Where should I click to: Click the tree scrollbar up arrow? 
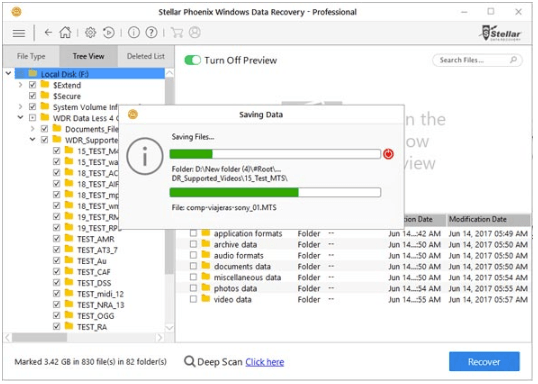pyautogui.click(x=169, y=73)
